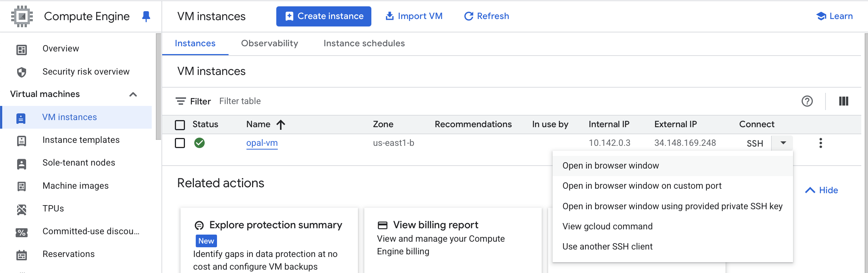Select View gcloud command
The width and height of the screenshot is (868, 273).
pyautogui.click(x=673, y=226)
